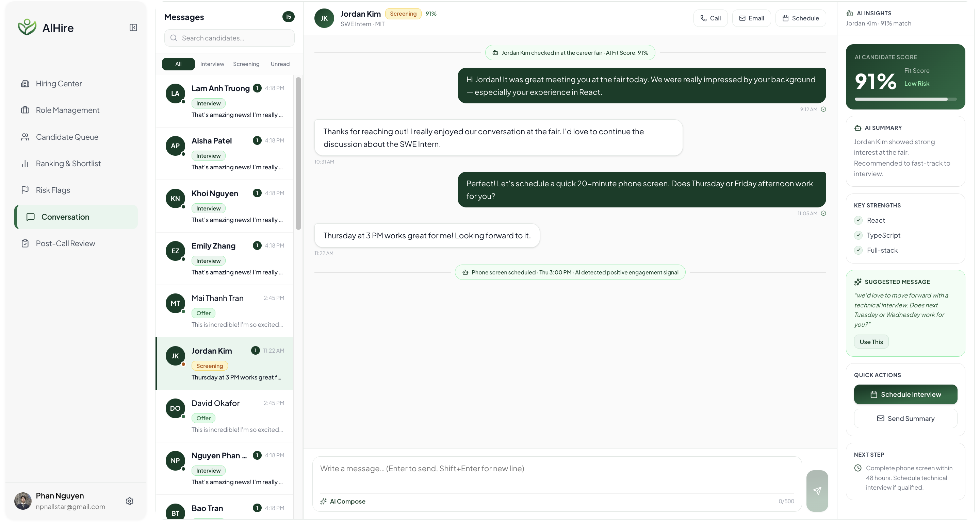Image resolution: width=980 pixels, height=525 pixels.
Task: Click the fit score progress bar
Action: pyautogui.click(x=905, y=99)
